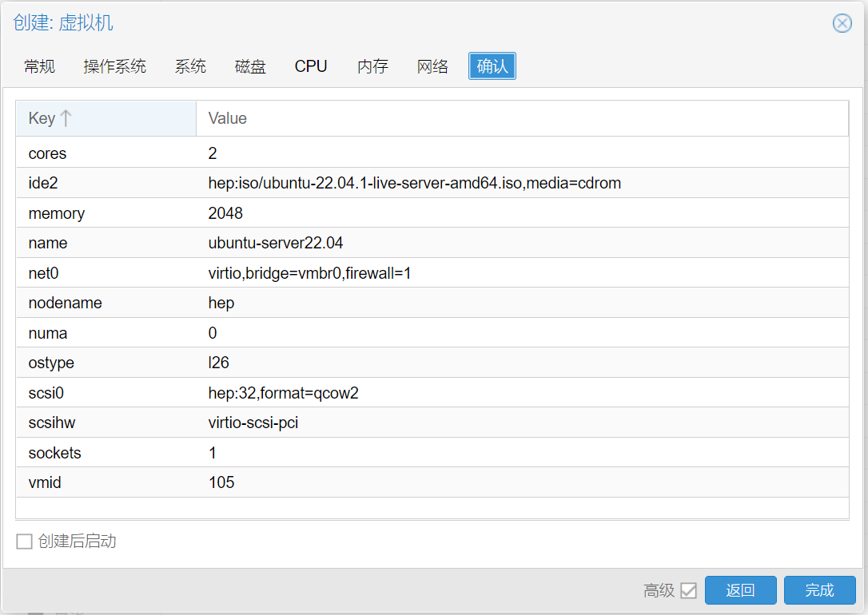The width and height of the screenshot is (868, 615).
Task: Click the 返回 back button
Action: [x=740, y=590]
